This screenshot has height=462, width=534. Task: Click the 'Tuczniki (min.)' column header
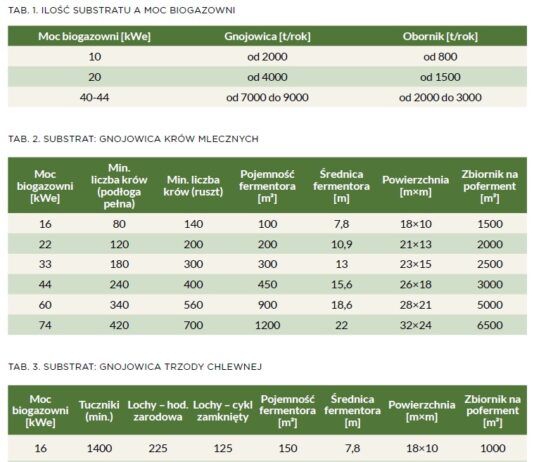[x=99, y=411]
